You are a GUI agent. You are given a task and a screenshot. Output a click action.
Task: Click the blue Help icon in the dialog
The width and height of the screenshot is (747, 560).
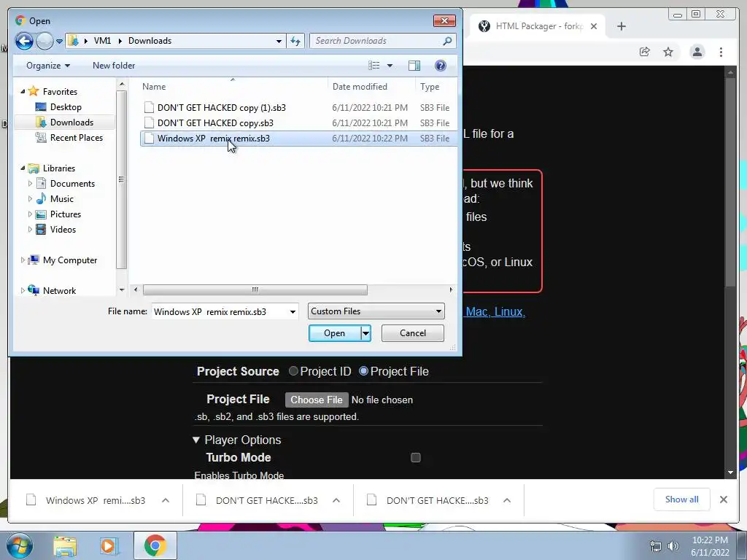(441, 66)
